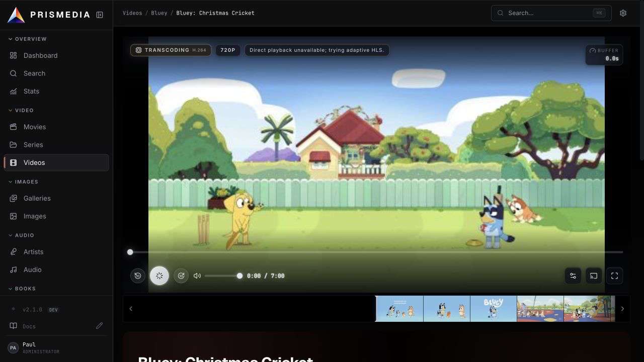The width and height of the screenshot is (644, 362).
Task: Click the TRANSCODING H.264 badge
Action: [x=171, y=50]
